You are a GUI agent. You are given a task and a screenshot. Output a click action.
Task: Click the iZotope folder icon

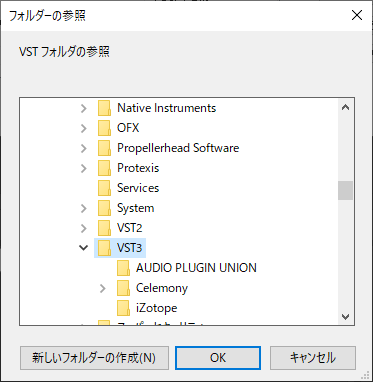(x=123, y=308)
